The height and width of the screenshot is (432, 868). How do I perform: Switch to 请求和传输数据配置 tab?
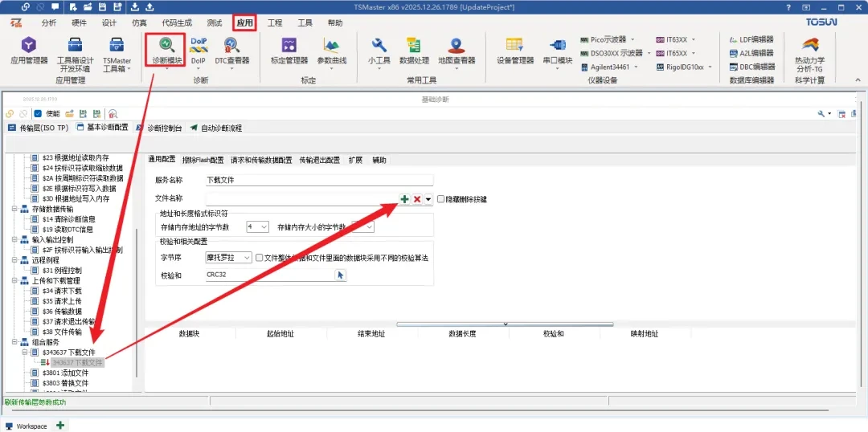coord(261,161)
